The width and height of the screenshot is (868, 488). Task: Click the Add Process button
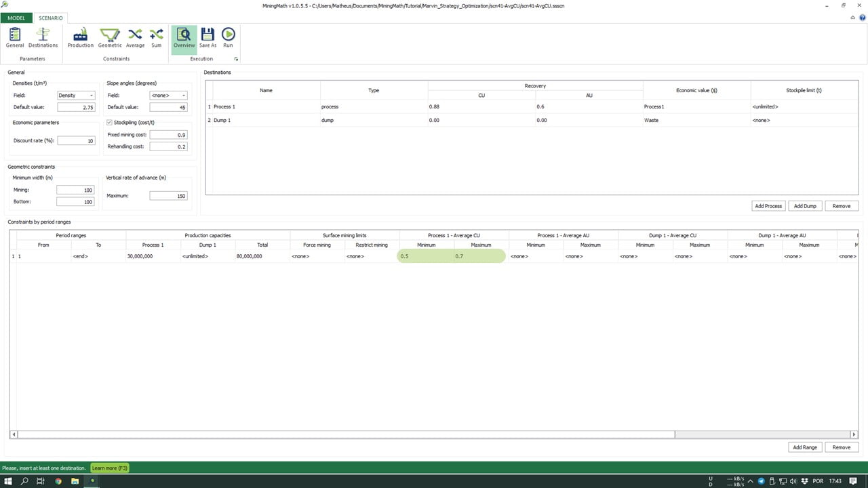768,205
